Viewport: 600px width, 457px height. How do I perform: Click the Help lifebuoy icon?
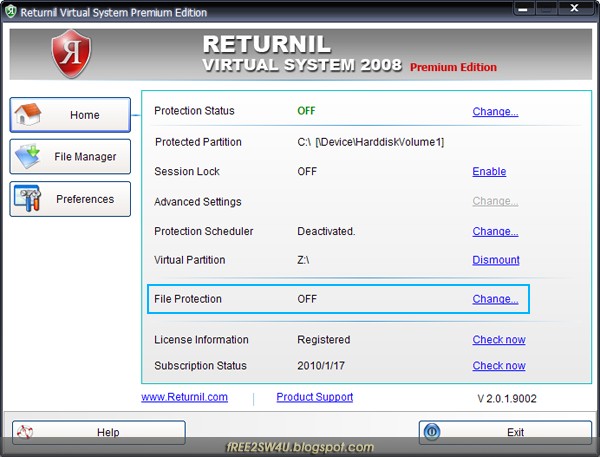coord(25,432)
